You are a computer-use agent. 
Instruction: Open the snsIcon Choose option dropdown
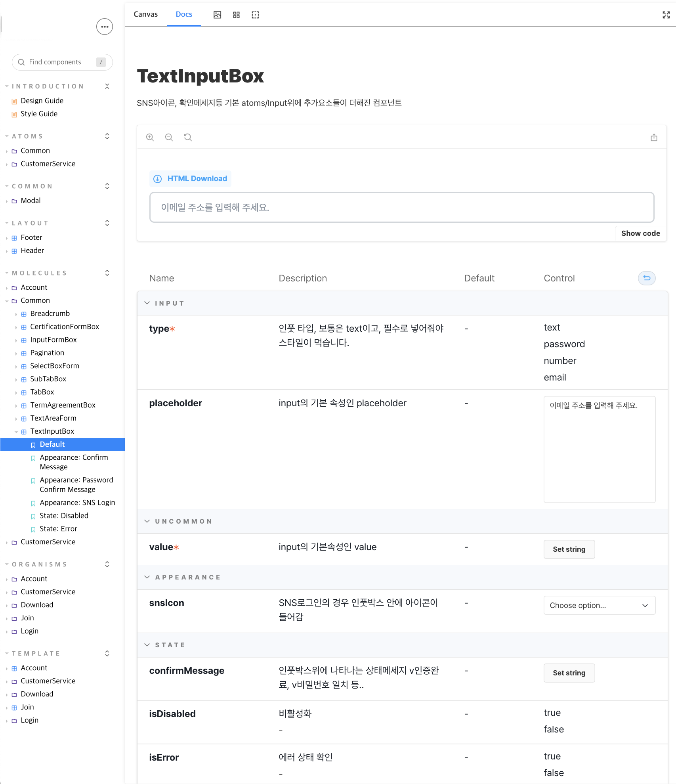point(599,605)
